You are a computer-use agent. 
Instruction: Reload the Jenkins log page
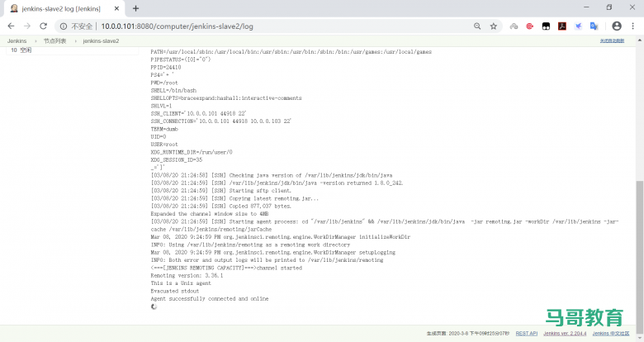tap(43, 26)
